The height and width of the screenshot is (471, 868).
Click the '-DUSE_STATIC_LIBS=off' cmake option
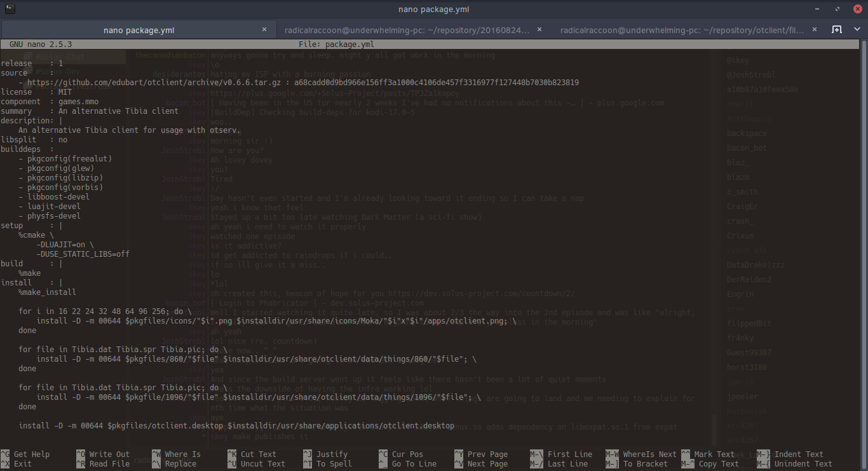pos(83,254)
